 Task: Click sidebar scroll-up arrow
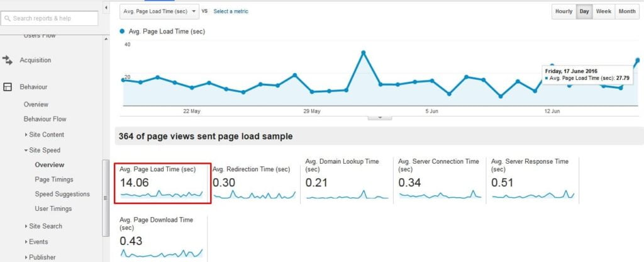point(106,39)
